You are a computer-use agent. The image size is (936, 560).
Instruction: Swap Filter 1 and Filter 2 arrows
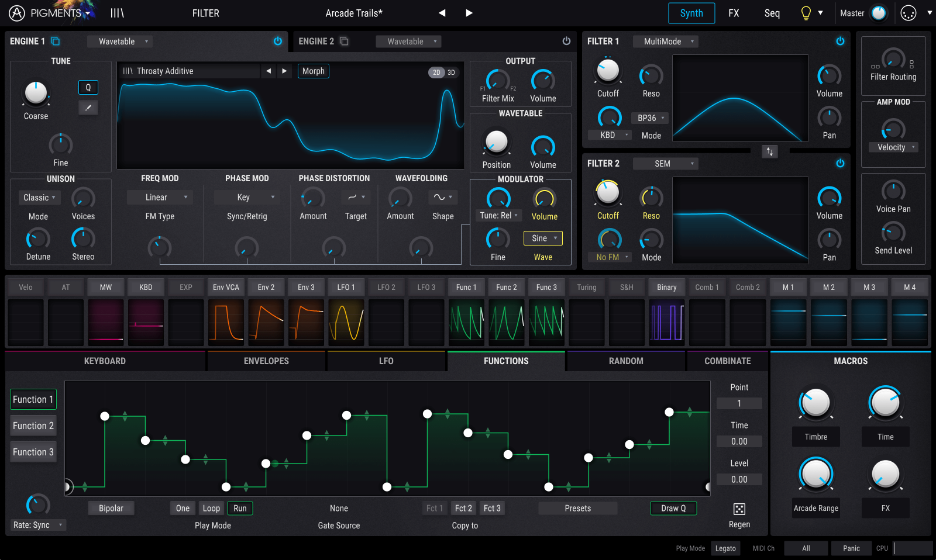(770, 151)
